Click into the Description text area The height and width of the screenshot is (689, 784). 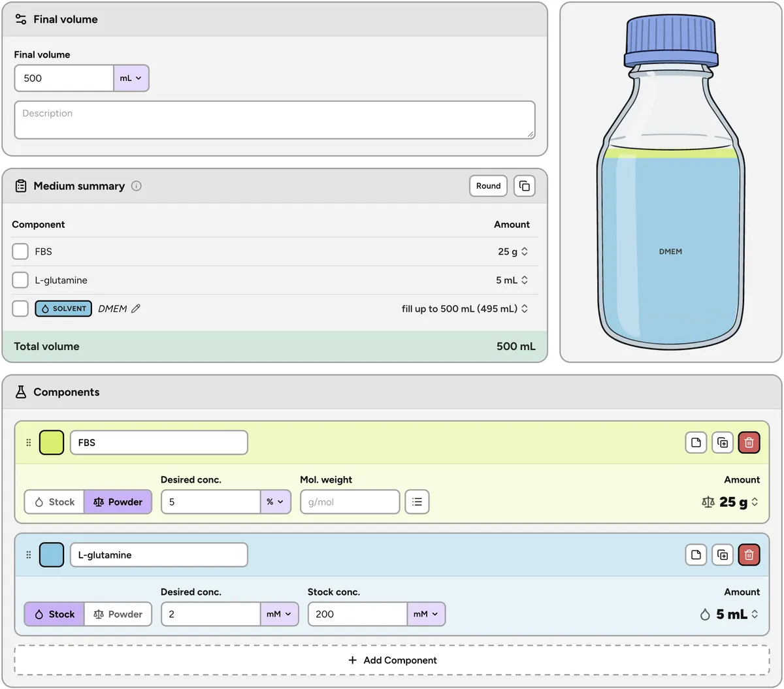pyautogui.click(x=275, y=120)
